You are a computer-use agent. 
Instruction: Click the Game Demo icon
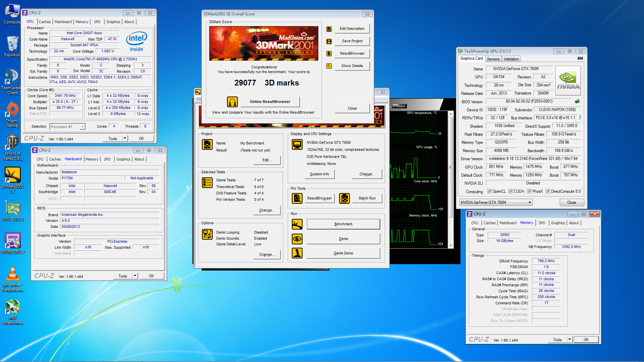tap(297, 253)
